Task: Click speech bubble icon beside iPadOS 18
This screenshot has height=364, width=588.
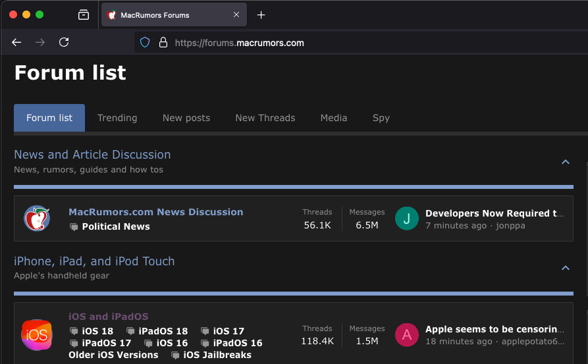Action: tap(130, 331)
